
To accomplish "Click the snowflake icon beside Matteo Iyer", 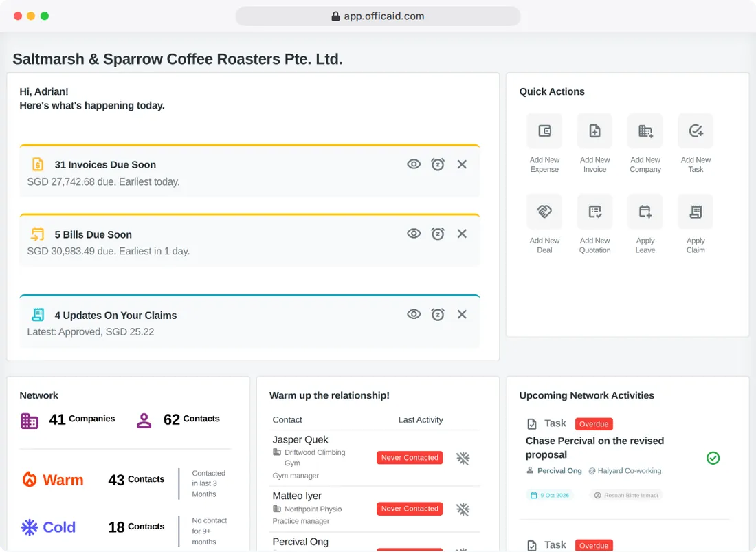I will tap(463, 509).
